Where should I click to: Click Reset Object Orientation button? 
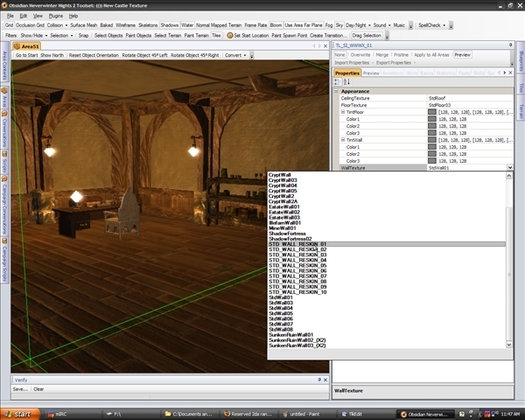[x=94, y=54]
